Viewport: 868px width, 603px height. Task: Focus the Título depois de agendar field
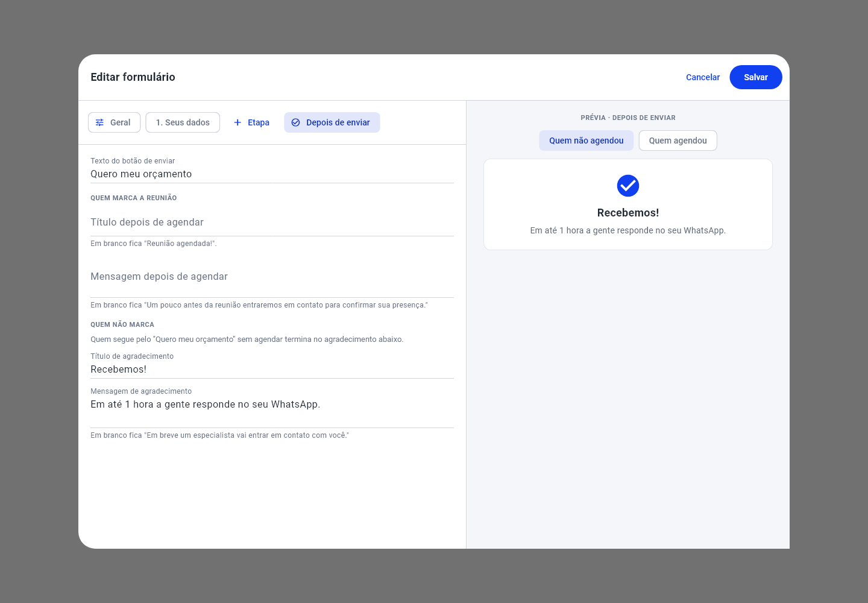(x=272, y=223)
